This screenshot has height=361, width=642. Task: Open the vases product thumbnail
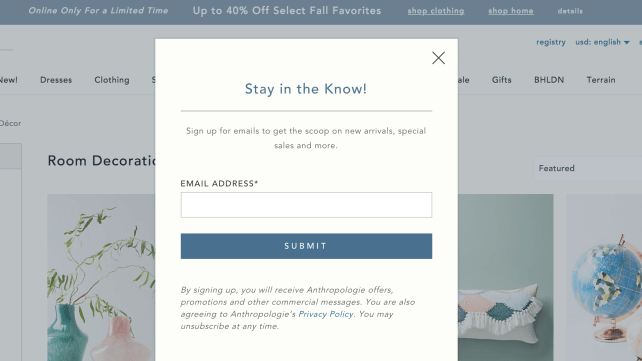coord(101,278)
